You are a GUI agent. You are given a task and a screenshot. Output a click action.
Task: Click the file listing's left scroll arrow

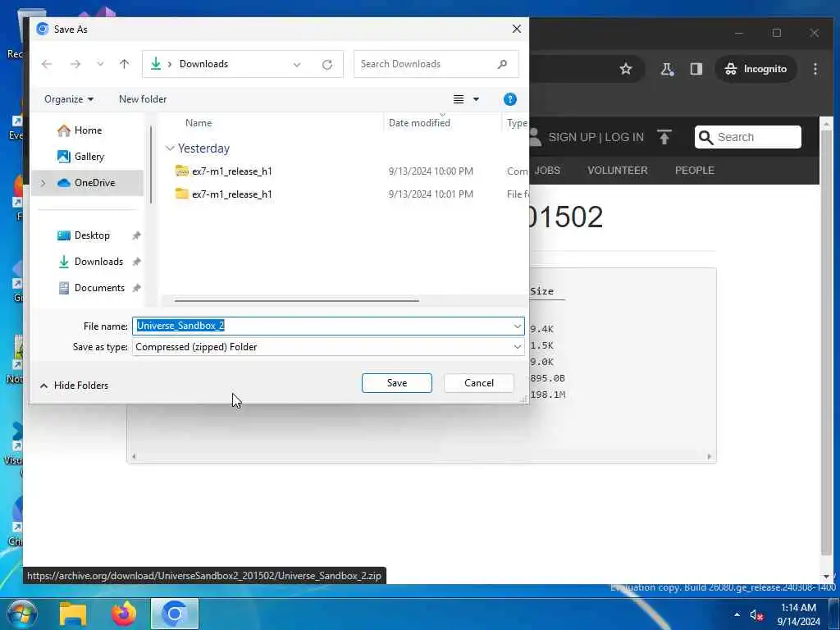(x=134, y=456)
